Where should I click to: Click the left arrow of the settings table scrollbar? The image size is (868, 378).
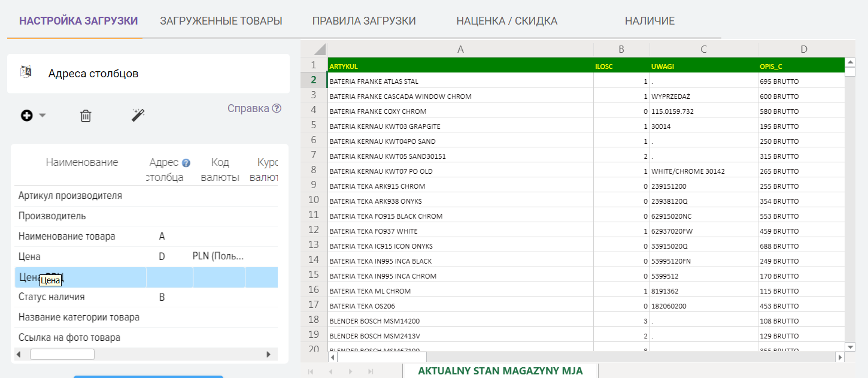(19, 355)
